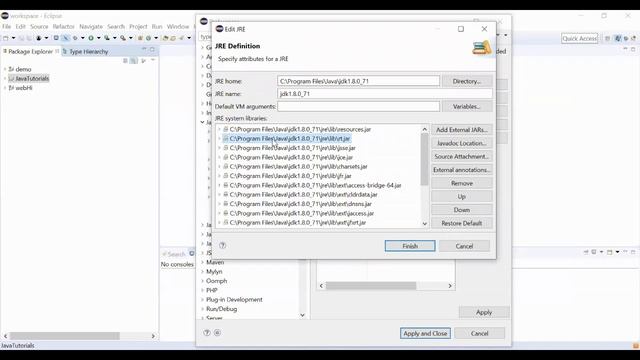Image resolution: width=640 pixels, height=360 pixels.
Task: Switch to Type Hierarchy tab
Action: (85, 51)
